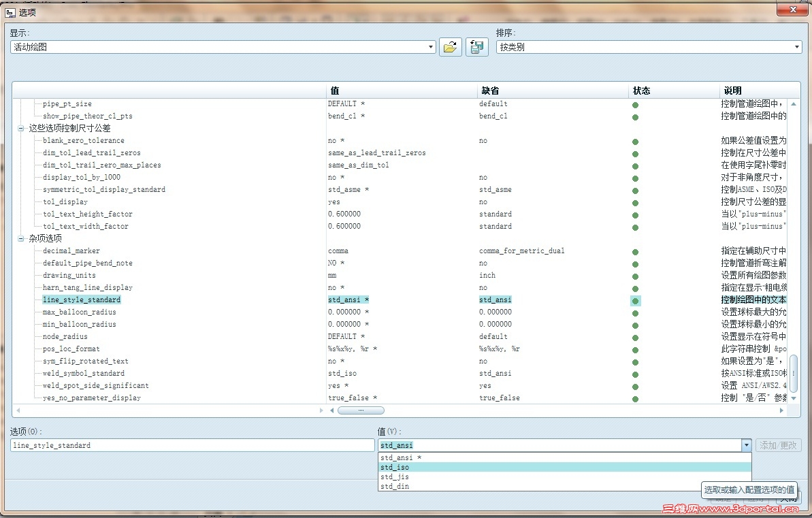Click the green status dot for tol_display
This screenshot has width=812, height=518.
tap(636, 203)
